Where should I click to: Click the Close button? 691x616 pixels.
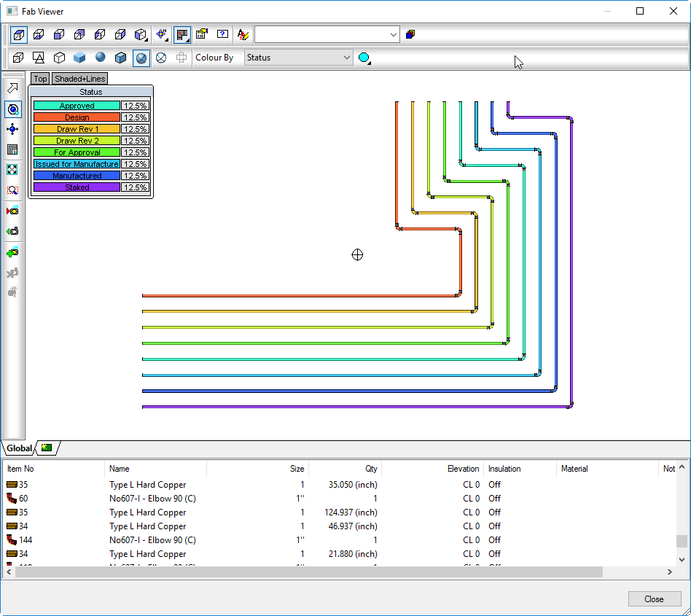click(654, 599)
